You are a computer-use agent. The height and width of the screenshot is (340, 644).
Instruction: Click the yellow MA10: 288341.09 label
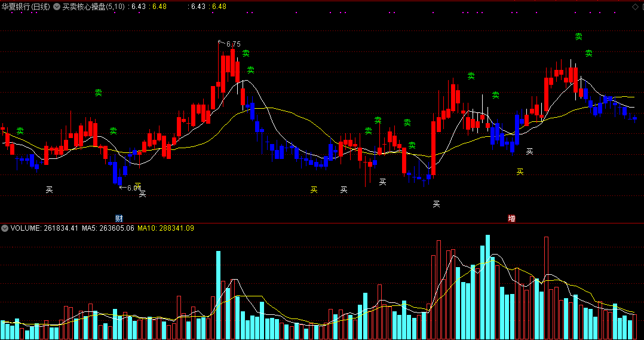point(166,228)
